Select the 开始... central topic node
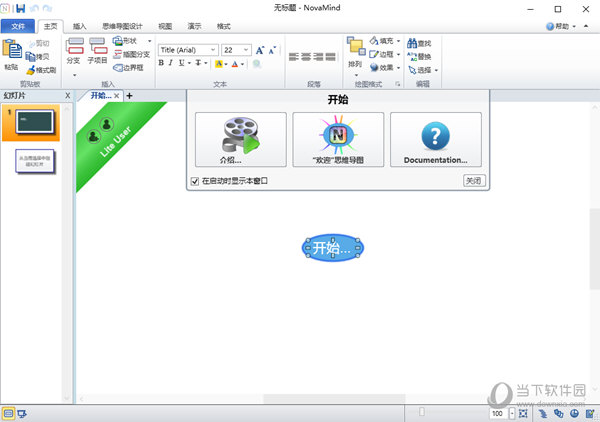This screenshot has height=422, width=600. 333,248
